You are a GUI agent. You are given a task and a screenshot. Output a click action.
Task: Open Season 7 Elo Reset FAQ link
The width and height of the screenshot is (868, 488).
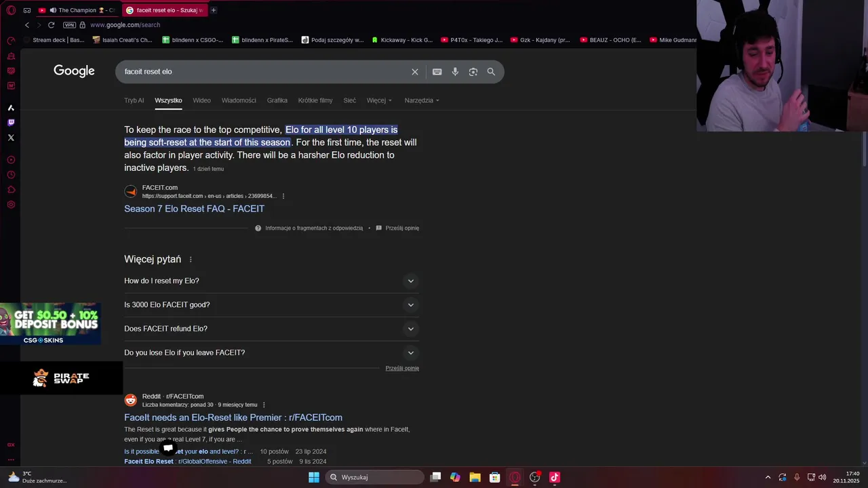[194, 209]
